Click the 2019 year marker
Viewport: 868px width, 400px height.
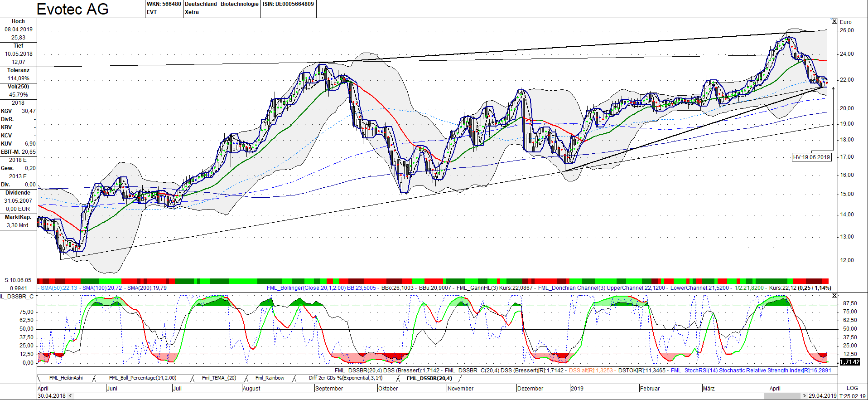point(577,389)
